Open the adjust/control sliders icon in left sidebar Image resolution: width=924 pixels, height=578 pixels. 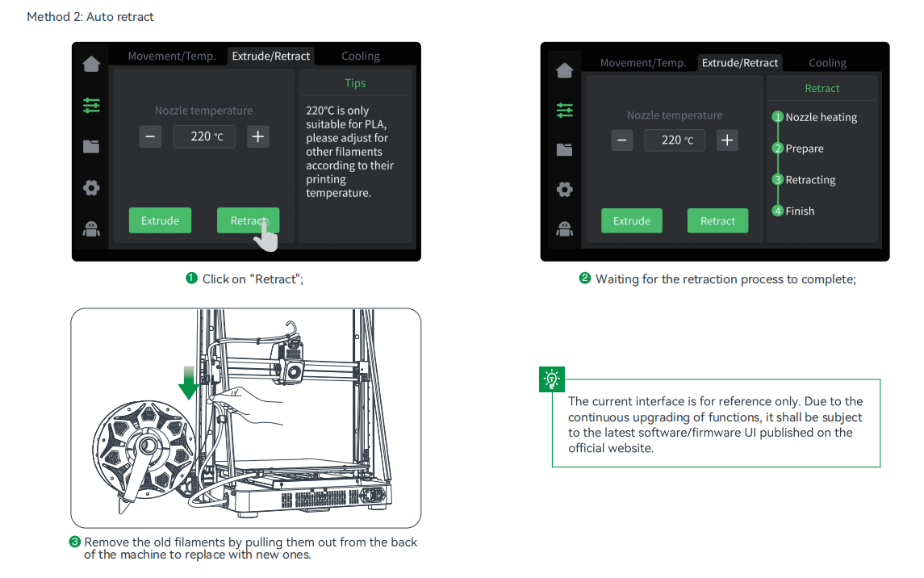(91, 105)
